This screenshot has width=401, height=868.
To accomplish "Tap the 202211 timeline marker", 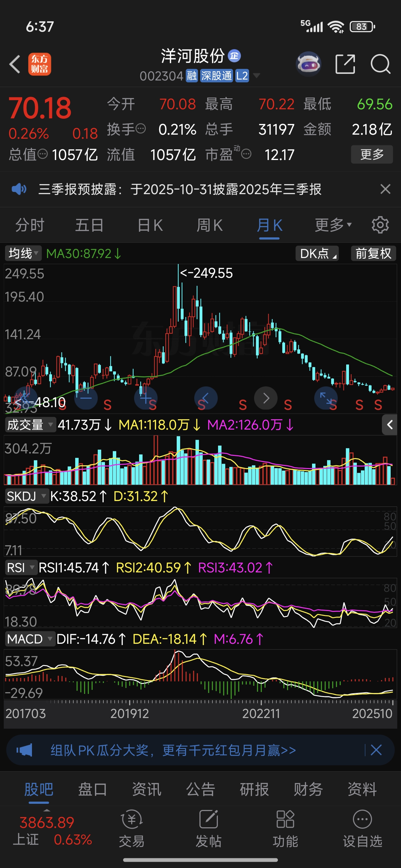I will (x=261, y=713).
